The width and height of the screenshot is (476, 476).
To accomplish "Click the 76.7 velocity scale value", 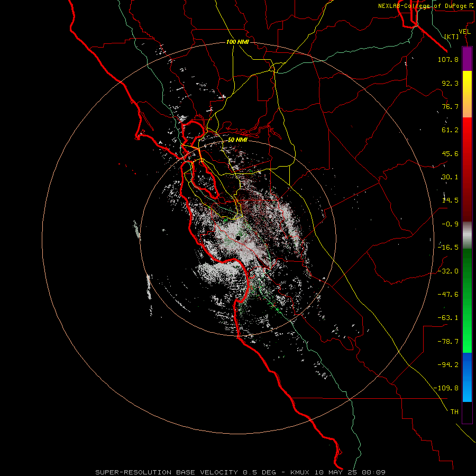I will click(x=450, y=106).
